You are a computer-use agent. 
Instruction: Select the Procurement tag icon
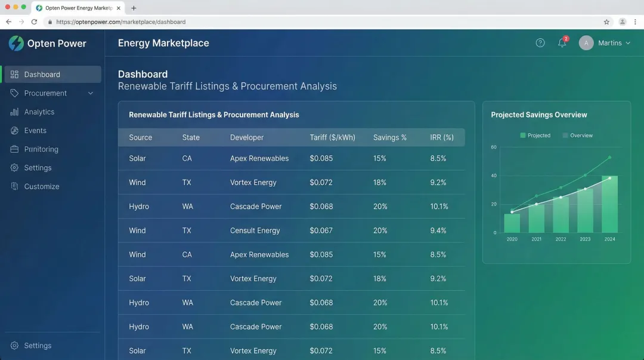[x=14, y=93]
